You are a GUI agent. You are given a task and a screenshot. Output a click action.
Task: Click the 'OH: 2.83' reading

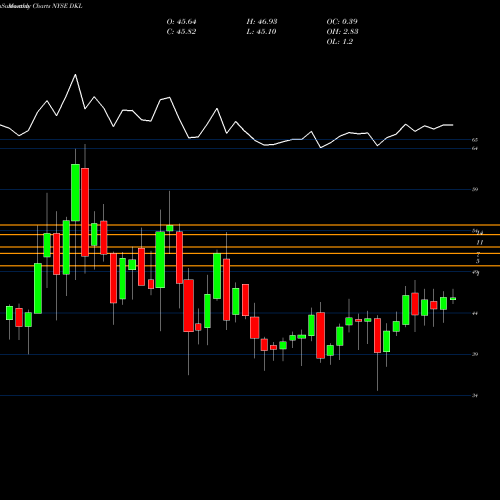[x=342, y=32]
